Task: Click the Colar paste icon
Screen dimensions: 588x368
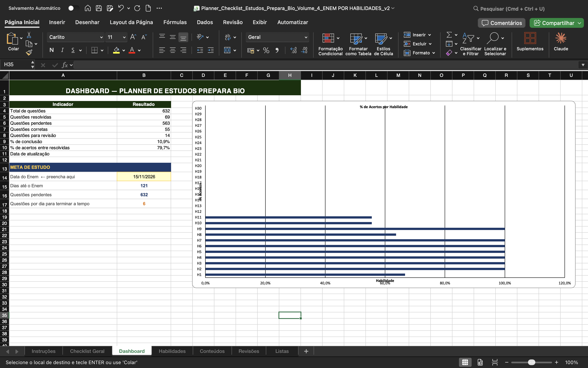Action: pos(12,39)
